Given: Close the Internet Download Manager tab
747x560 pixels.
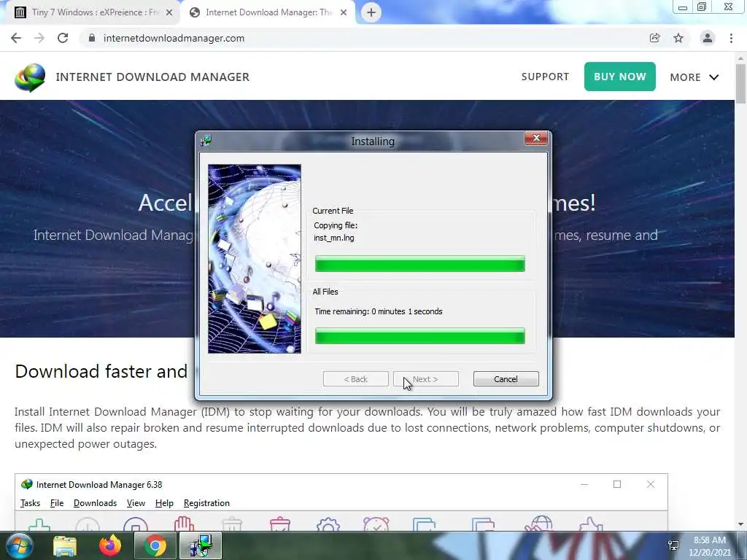Looking at the screenshot, I should pos(344,12).
